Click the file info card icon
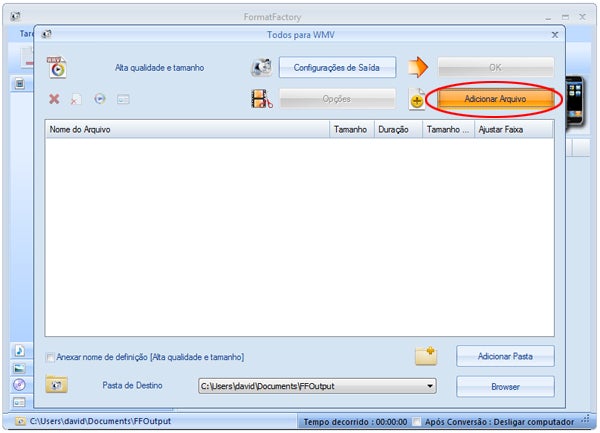Image resolution: width=600 pixels, height=433 pixels. pos(123,100)
